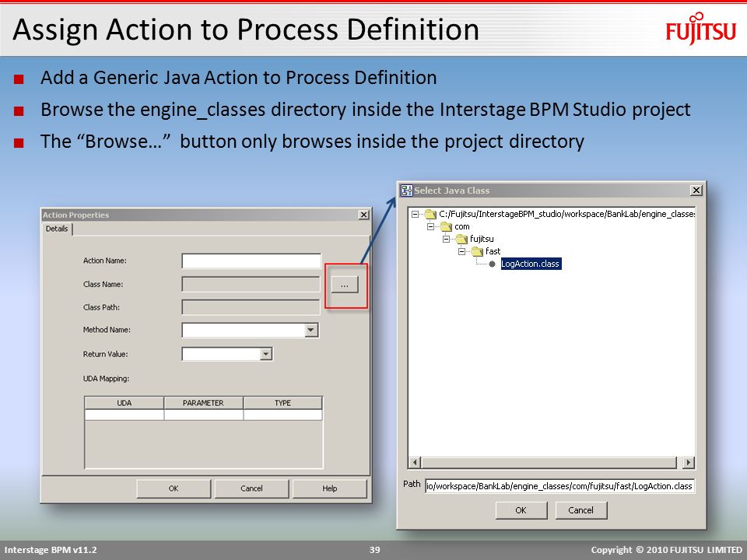Open the Method Name dropdown
The height and width of the screenshot is (560, 747).
click(x=311, y=330)
